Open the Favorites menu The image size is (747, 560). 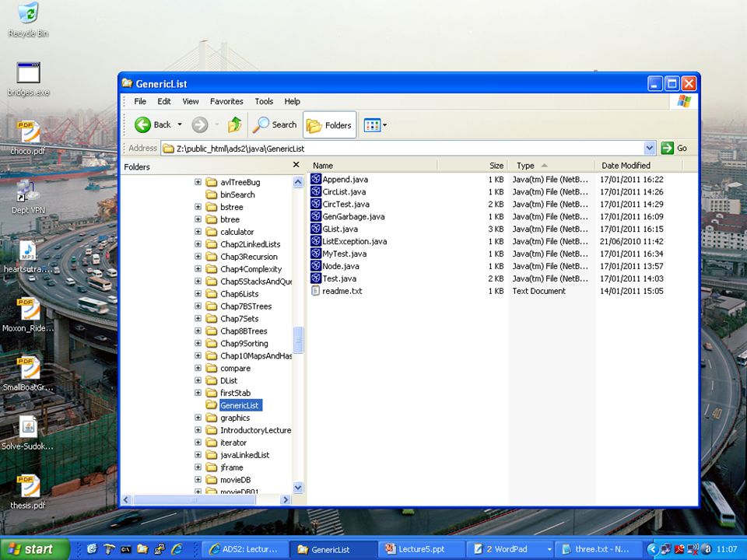[226, 101]
